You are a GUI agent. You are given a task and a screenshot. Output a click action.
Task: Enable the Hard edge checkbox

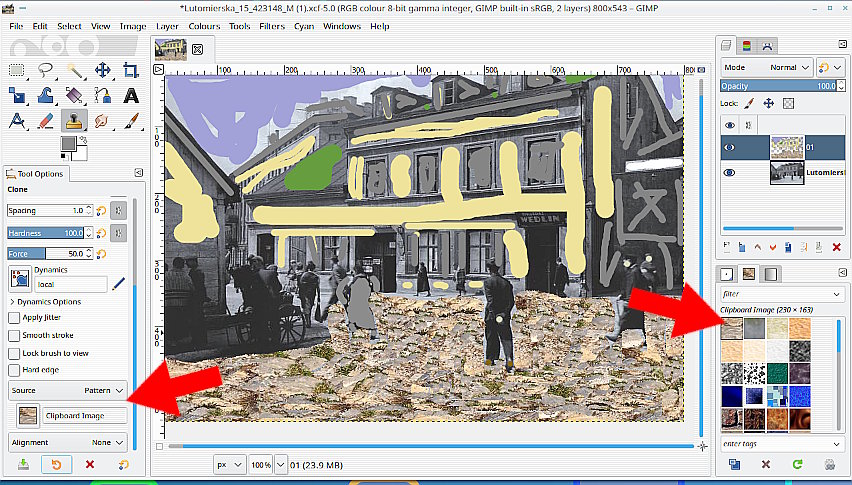[14, 370]
